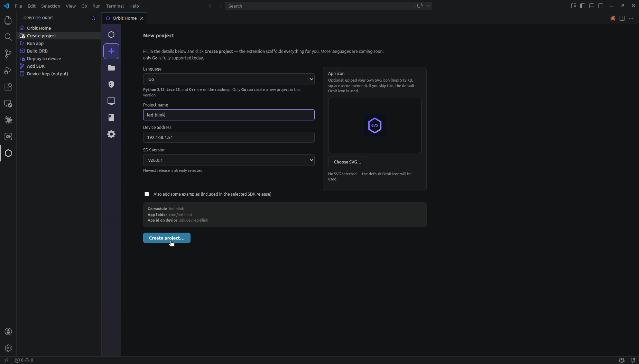The height and width of the screenshot is (364, 639).
Task: Open the Terminal menu
Action: pos(115,6)
